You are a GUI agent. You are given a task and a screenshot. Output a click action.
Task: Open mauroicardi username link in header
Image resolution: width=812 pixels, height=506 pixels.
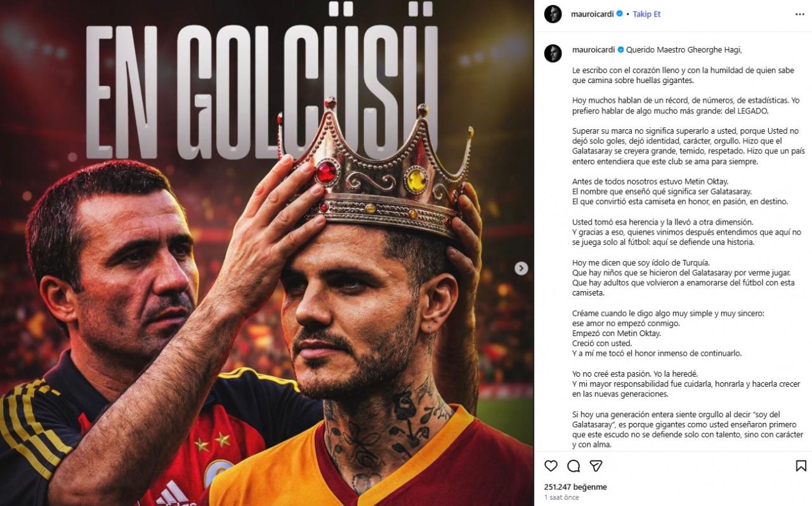pyautogui.click(x=593, y=14)
